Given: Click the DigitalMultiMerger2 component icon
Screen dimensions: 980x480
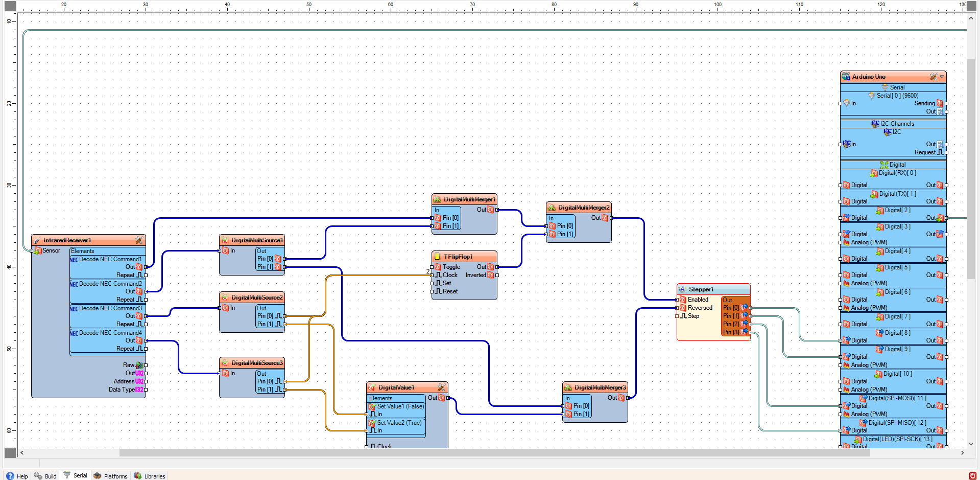Looking at the screenshot, I should tap(552, 208).
